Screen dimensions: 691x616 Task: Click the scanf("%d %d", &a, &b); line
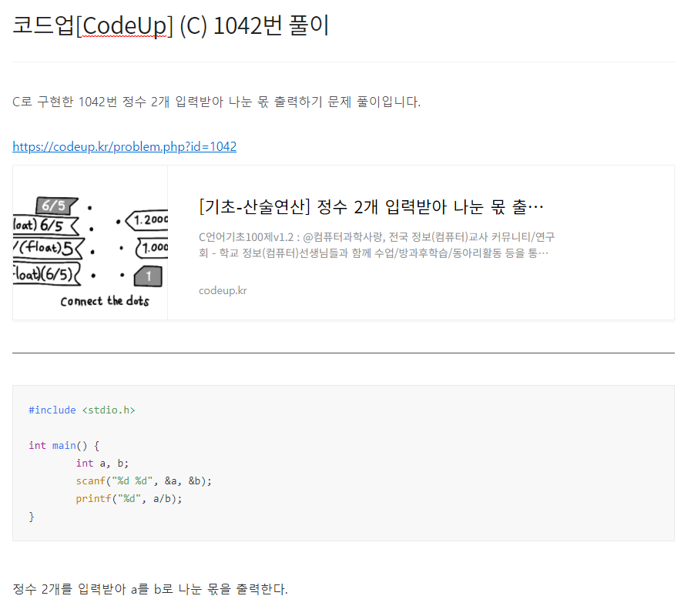click(x=143, y=480)
